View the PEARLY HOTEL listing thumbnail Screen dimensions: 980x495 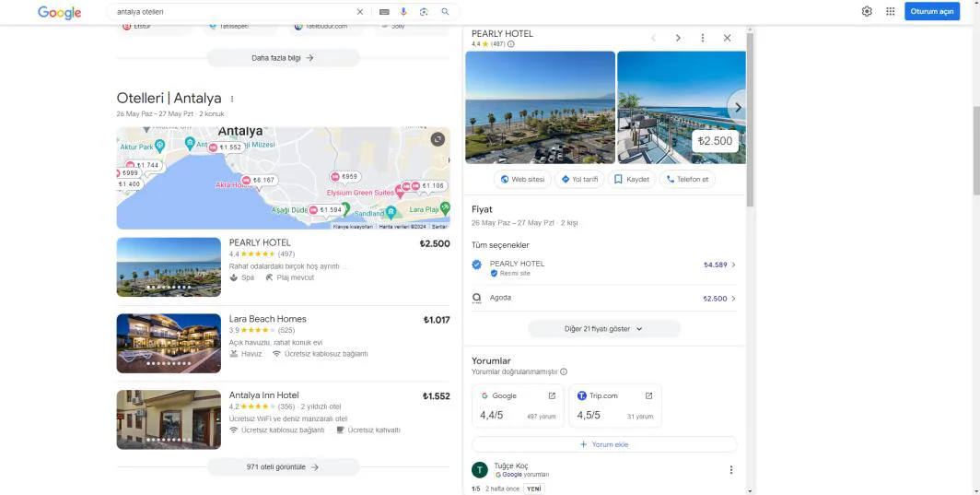pyautogui.click(x=169, y=267)
